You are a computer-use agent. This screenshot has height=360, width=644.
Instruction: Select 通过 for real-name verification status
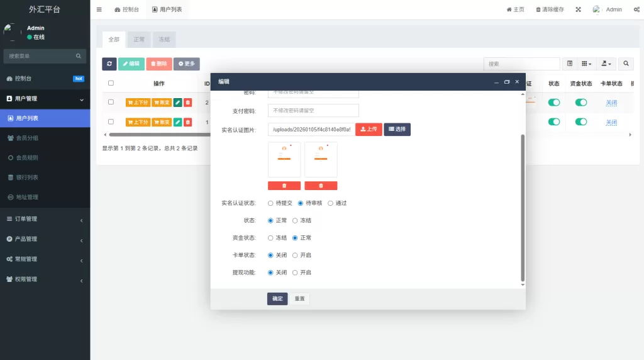point(331,203)
